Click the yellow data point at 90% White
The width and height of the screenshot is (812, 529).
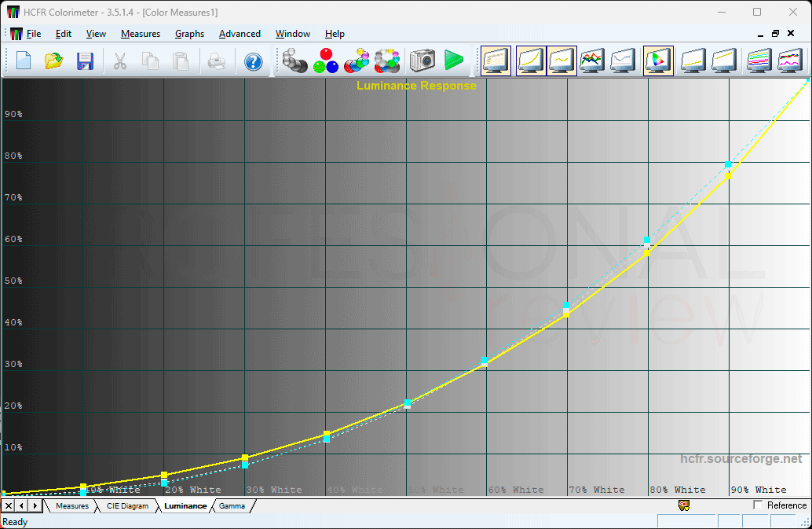tap(728, 176)
